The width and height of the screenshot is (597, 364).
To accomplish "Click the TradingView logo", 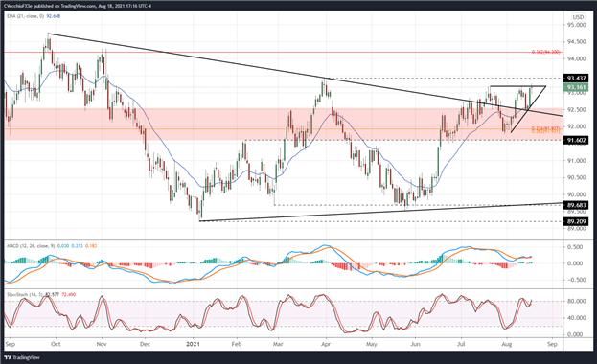I will [22, 357].
